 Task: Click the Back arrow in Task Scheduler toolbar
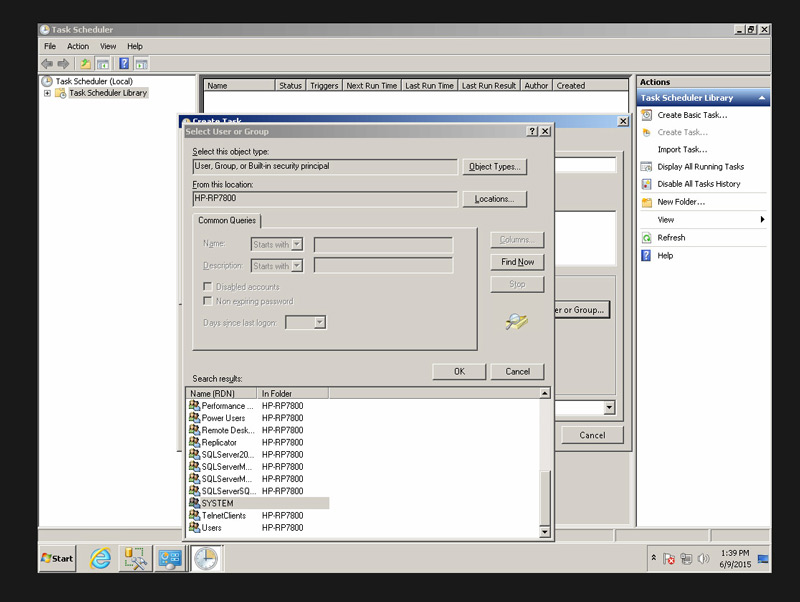click(47, 64)
